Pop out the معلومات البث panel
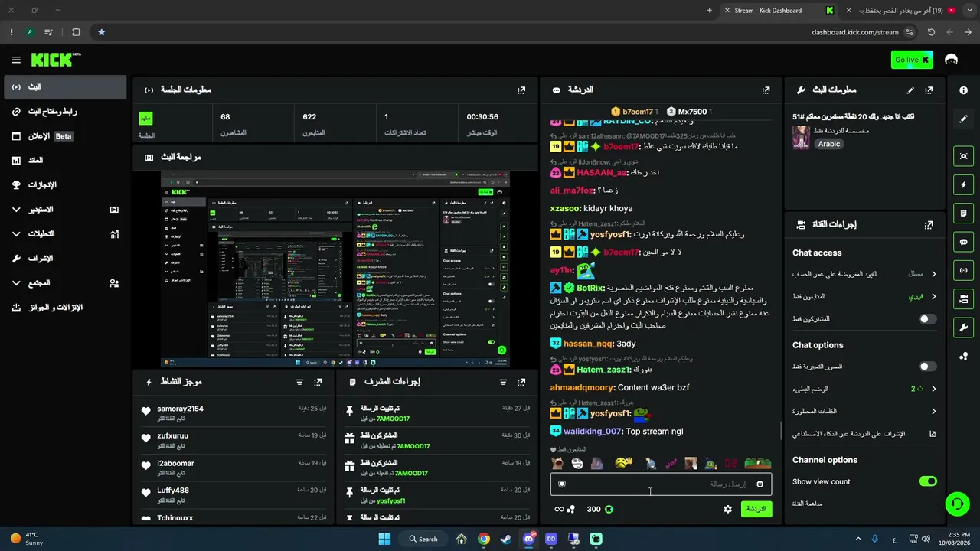 coord(929,90)
